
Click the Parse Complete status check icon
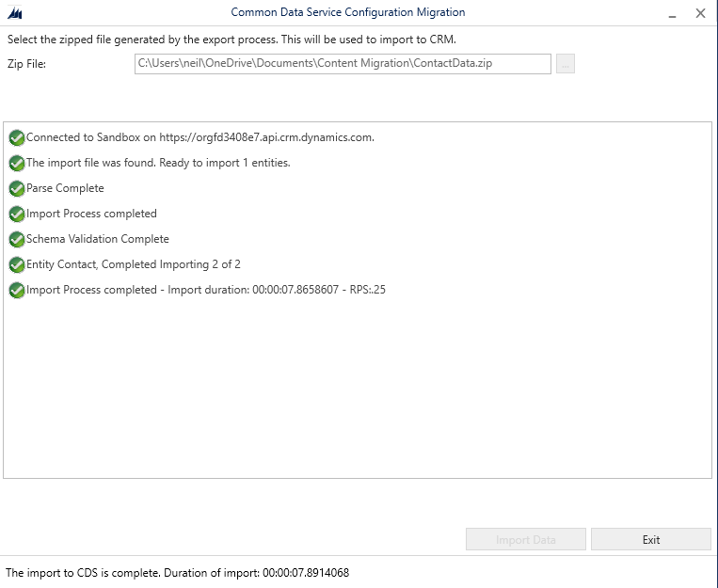coord(17,188)
